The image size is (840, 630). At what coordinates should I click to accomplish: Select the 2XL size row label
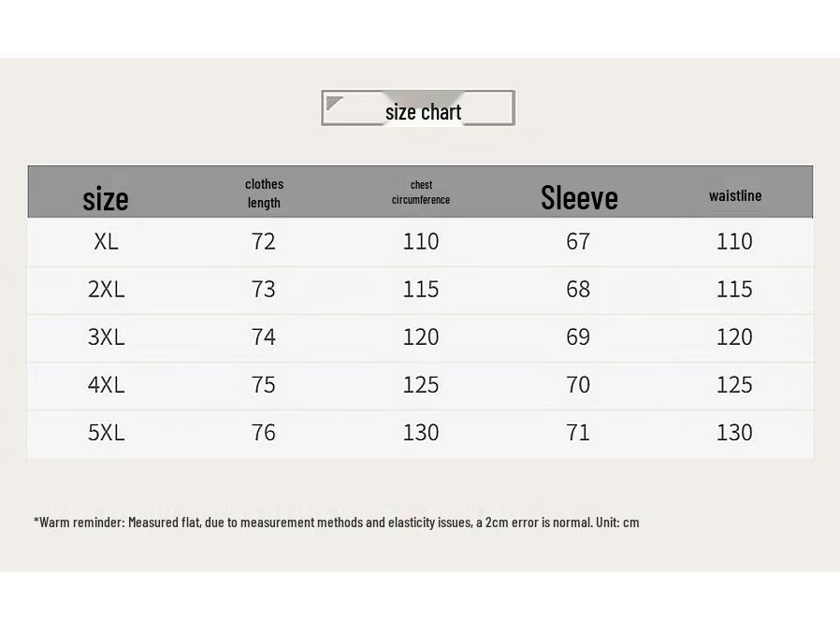tap(106, 289)
